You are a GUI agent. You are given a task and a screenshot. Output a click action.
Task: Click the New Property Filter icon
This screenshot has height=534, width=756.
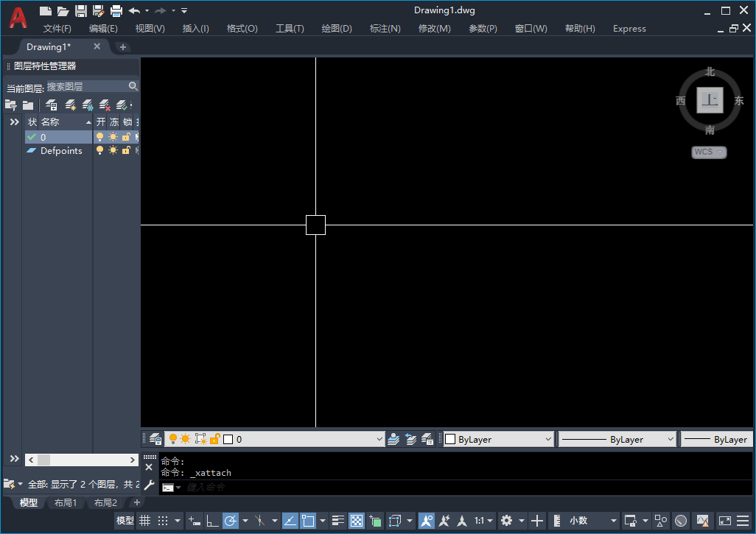(10, 105)
